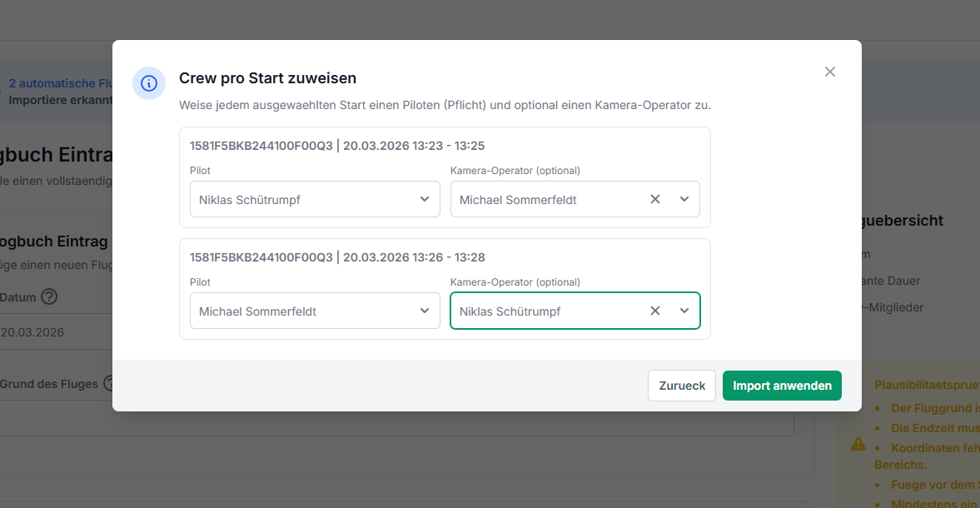Click the Crew pro Start zuweisen title

tap(267, 78)
